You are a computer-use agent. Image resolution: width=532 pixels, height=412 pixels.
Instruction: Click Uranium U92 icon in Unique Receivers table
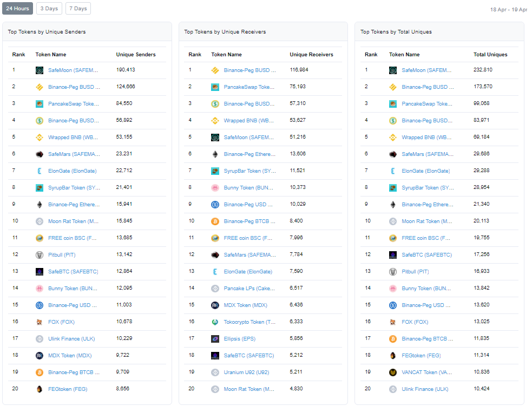pyautogui.click(x=215, y=372)
